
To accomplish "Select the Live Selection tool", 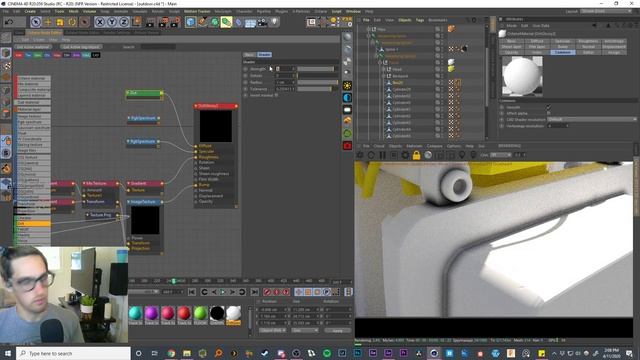I will [36, 22].
